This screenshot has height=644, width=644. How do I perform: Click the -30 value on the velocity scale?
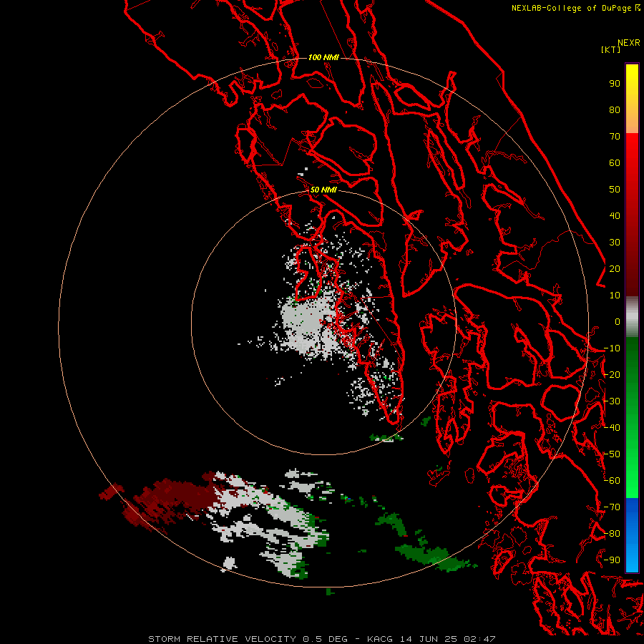click(612, 401)
